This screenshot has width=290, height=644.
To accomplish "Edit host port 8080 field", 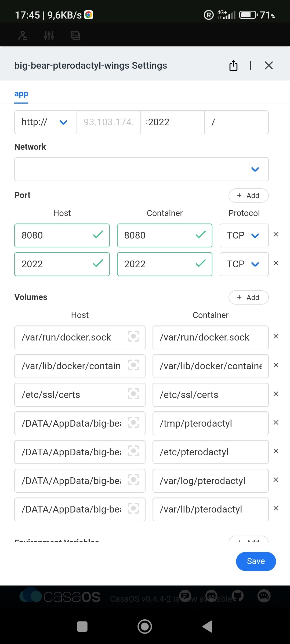I will pyautogui.click(x=62, y=235).
